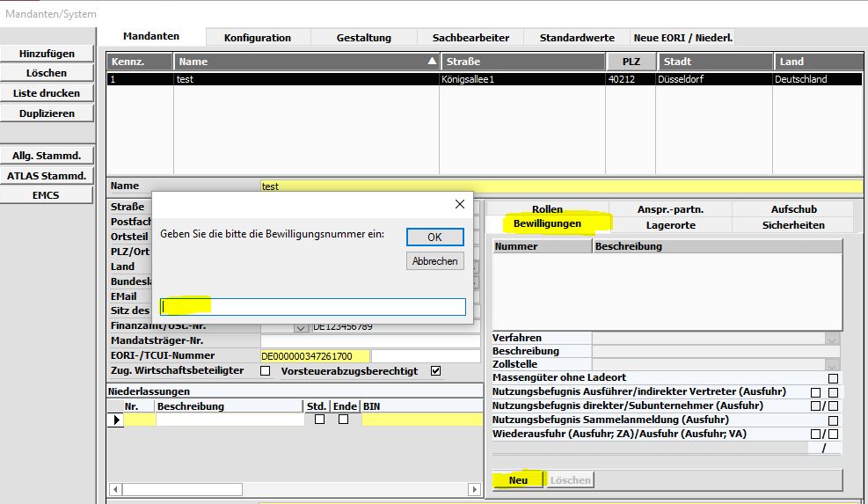Click the Niederlassungen scrollbar right arrow
The width and height of the screenshot is (868, 504).
tap(474, 490)
